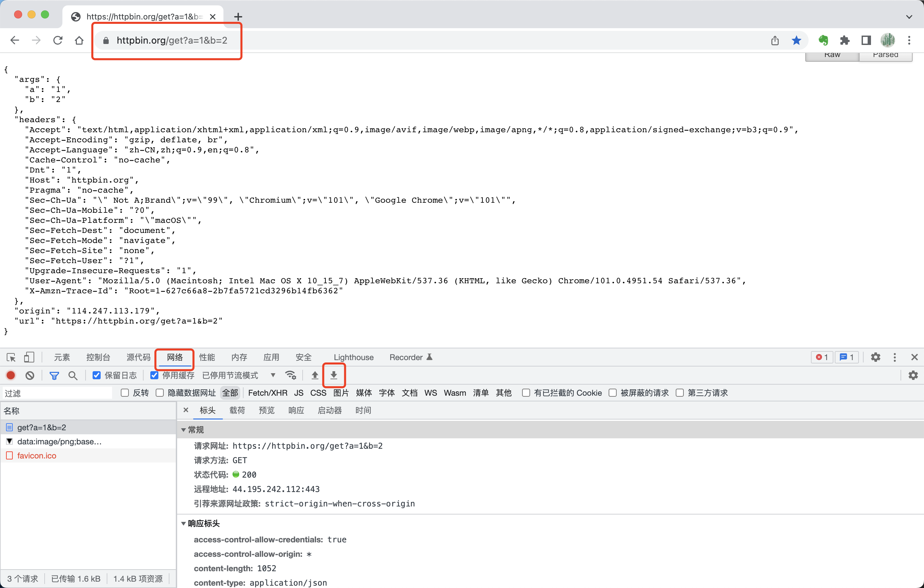Toggle the device toolbar icon
The width and height of the screenshot is (924, 588).
(x=29, y=357)
